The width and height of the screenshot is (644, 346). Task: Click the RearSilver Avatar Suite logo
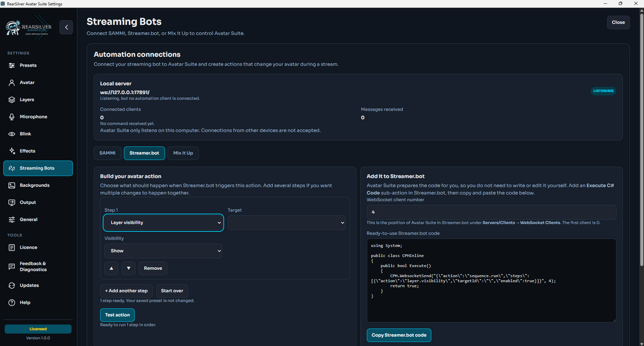pos(30,28)
